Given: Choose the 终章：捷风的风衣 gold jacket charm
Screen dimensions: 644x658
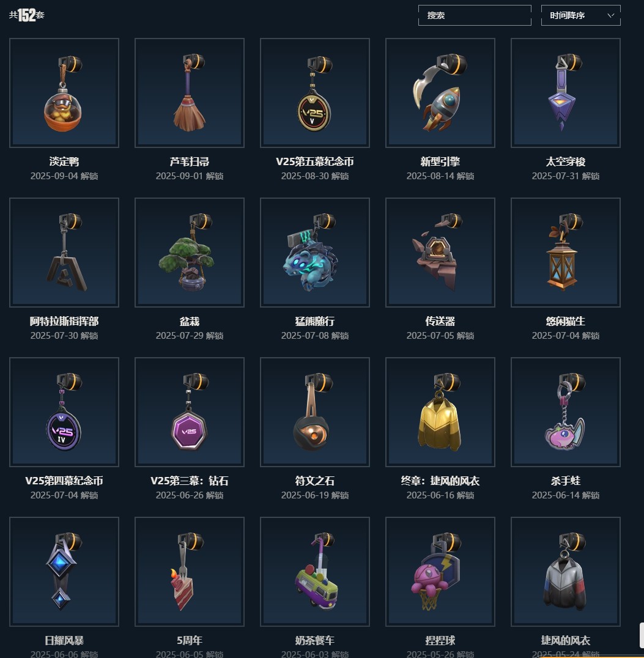Looking at the screenshot, I should click(440, 412).
